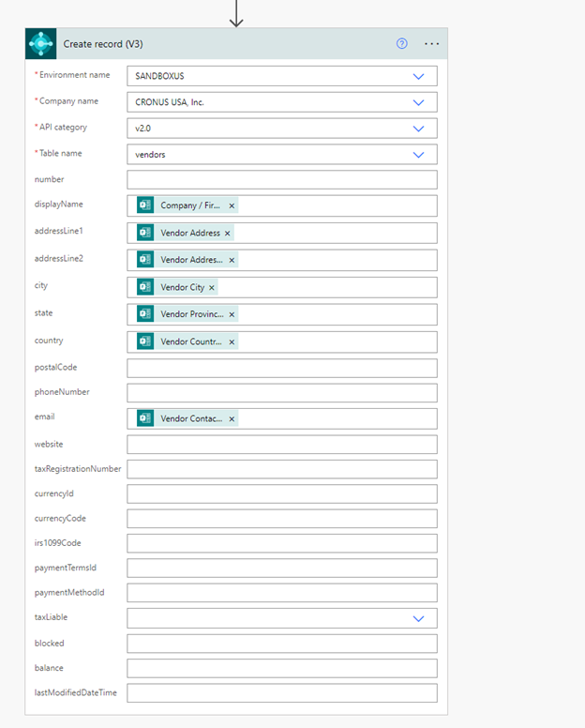Click the website input field

(x=282, y=445)
